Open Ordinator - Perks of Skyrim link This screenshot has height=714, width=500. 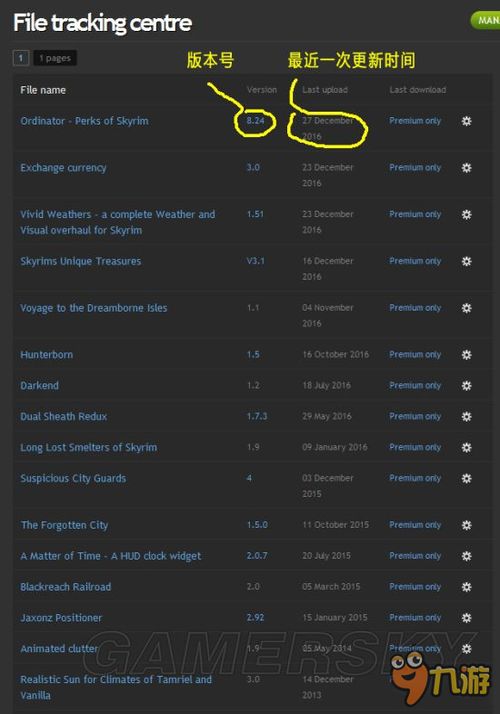[84, 121]
